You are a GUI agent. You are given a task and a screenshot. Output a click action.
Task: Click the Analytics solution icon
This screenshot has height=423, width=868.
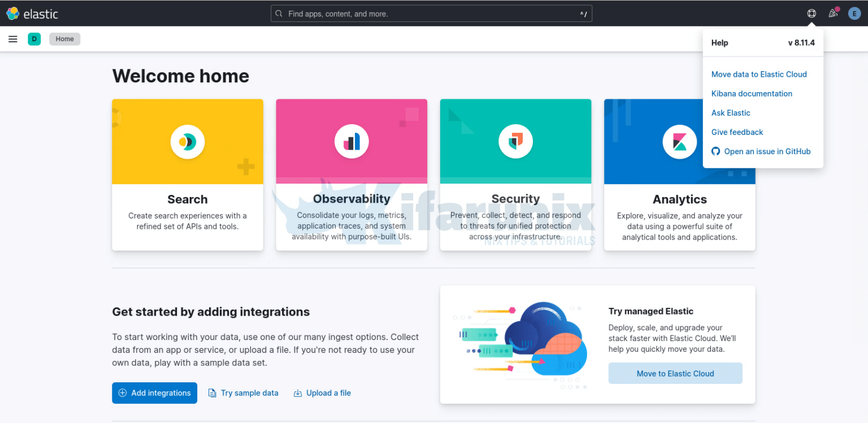click(679, 141)
